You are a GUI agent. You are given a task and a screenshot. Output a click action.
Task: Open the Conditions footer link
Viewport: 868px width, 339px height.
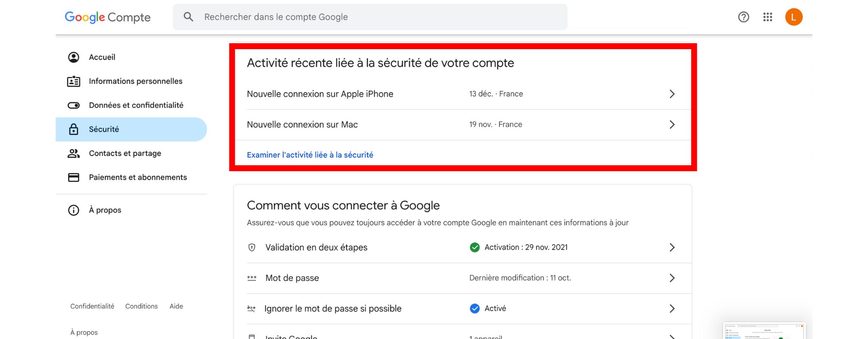tap(141, 306)
